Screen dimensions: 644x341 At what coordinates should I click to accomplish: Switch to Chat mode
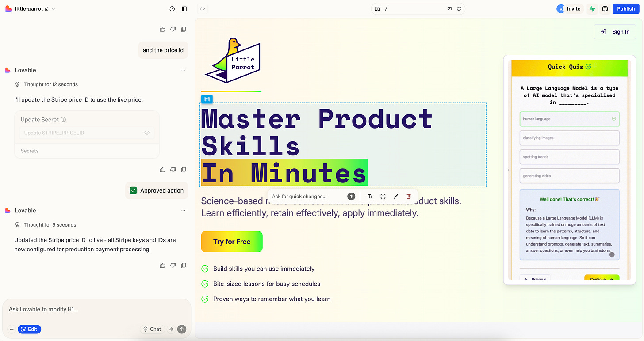click(x=152, y=329)
